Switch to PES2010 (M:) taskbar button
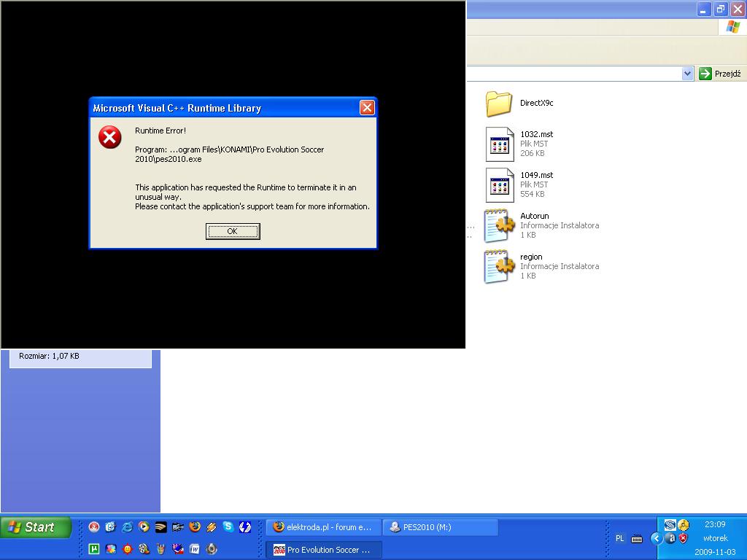Viewport: 747px width, 560px height. 440,527
